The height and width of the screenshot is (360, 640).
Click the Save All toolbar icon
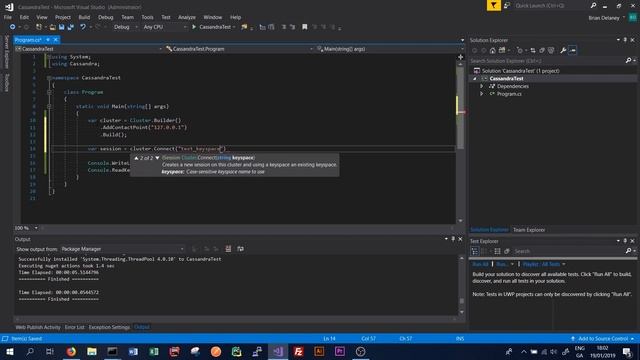click(x=71, y=27)
